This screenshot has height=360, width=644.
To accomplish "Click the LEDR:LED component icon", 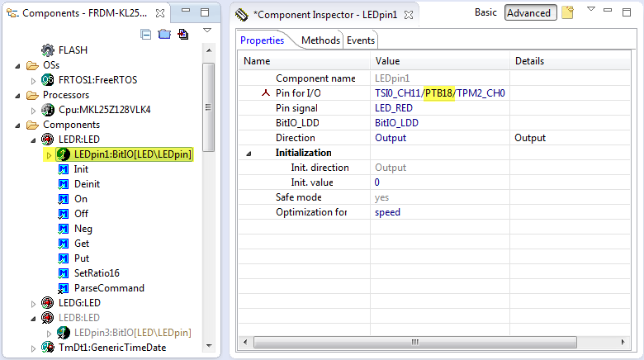I will pos(48,140).
